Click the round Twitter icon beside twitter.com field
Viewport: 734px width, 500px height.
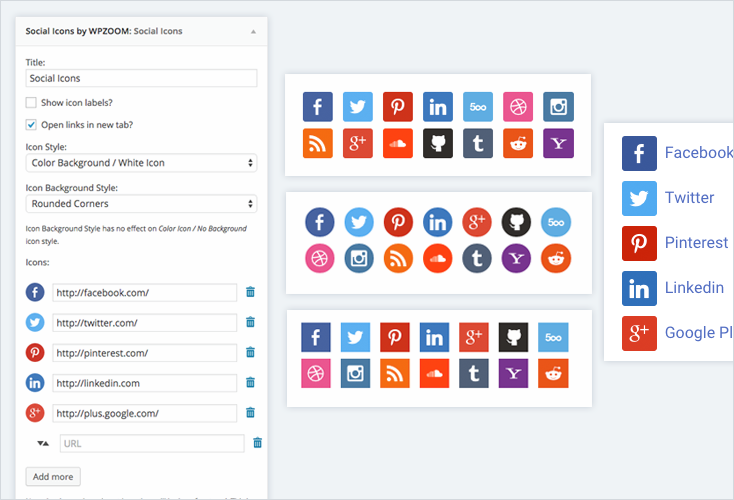coord(35,323)
